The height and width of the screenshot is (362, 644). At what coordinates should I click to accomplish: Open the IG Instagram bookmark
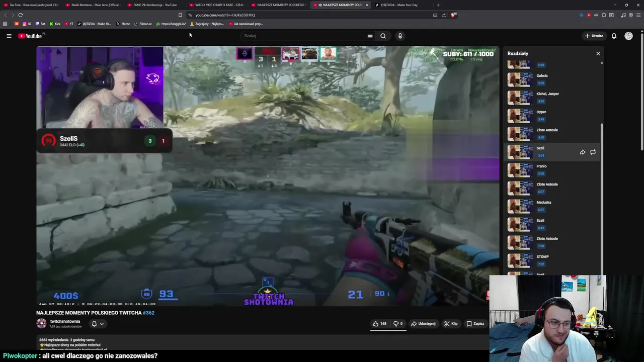(x=26, y=24)
